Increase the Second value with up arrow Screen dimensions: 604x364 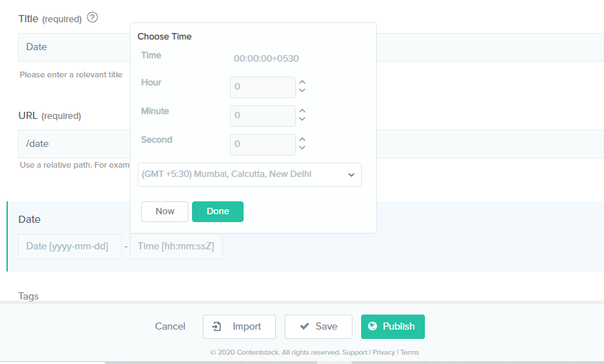pos(302,140)
